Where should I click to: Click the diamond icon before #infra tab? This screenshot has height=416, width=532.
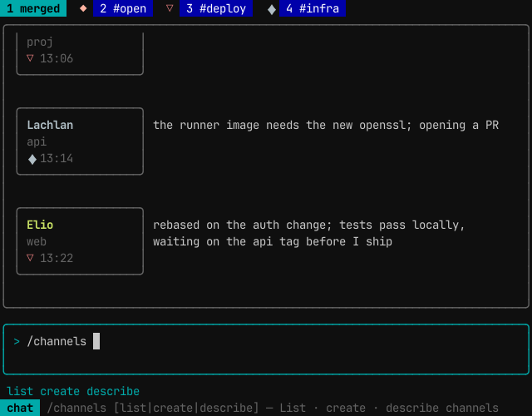[x=272, y=9]
